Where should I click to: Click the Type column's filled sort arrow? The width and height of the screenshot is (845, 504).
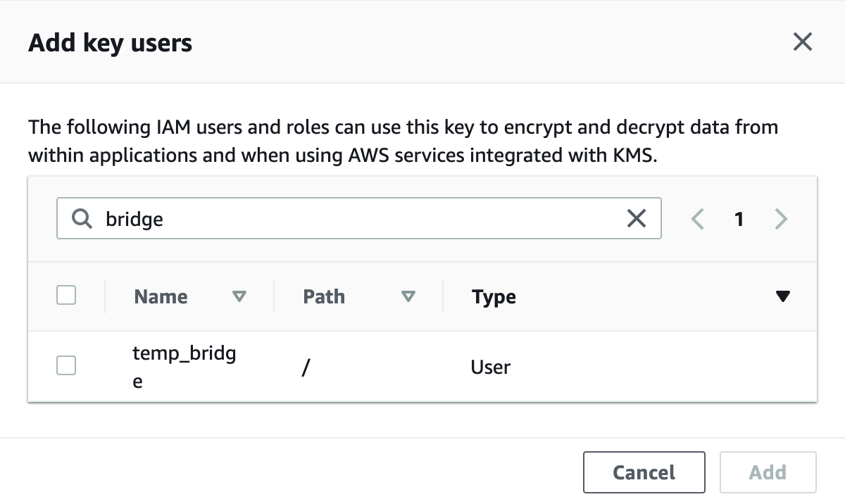pyautogui.click(x=782, y=296)
